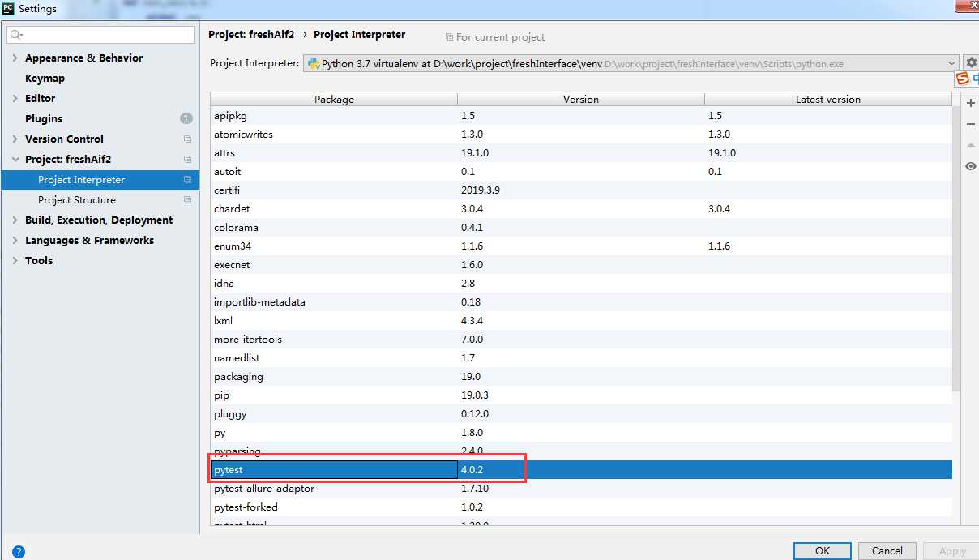Select the atomicwrites package row
Screen dimensions: 979x560
[x=581, y=135]
